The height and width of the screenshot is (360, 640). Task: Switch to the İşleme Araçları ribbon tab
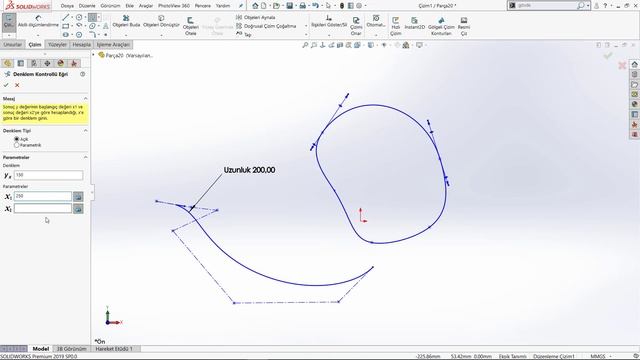113,44
